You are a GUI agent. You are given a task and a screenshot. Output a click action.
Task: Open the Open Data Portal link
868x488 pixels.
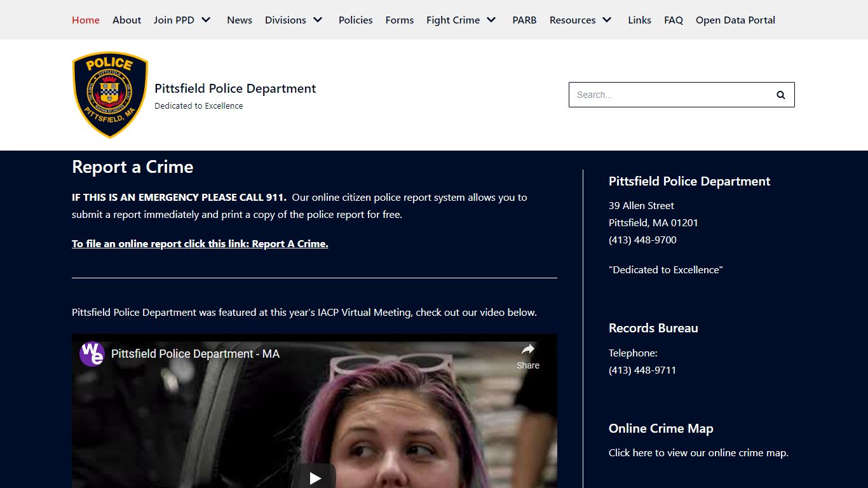(736, 20)
